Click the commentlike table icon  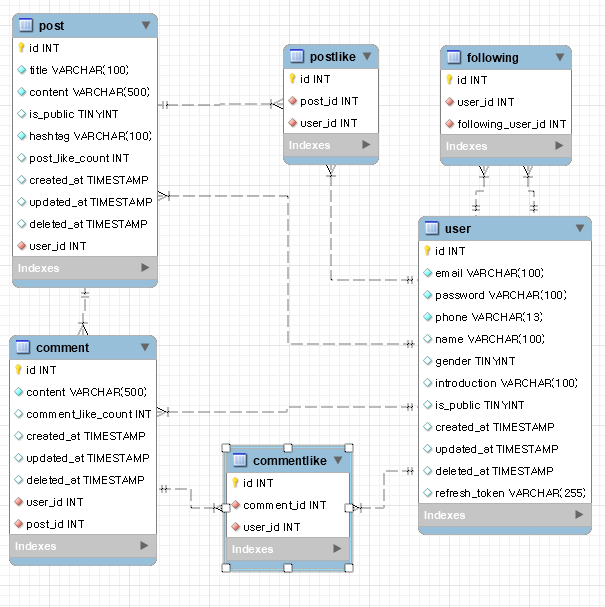[x=240, y=460]
